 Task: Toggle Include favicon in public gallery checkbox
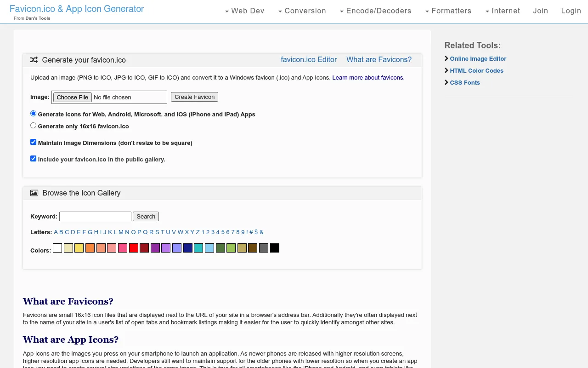click(x=33, y=159)
